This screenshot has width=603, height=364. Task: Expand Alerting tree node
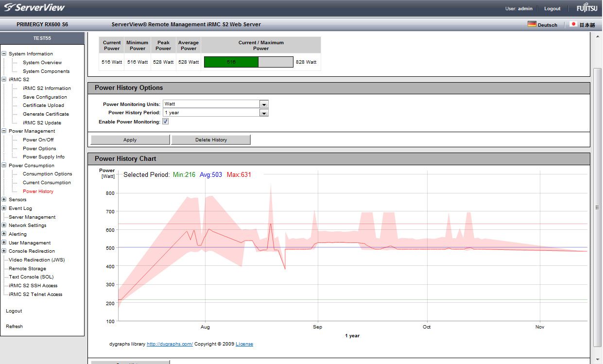(4, 234)
